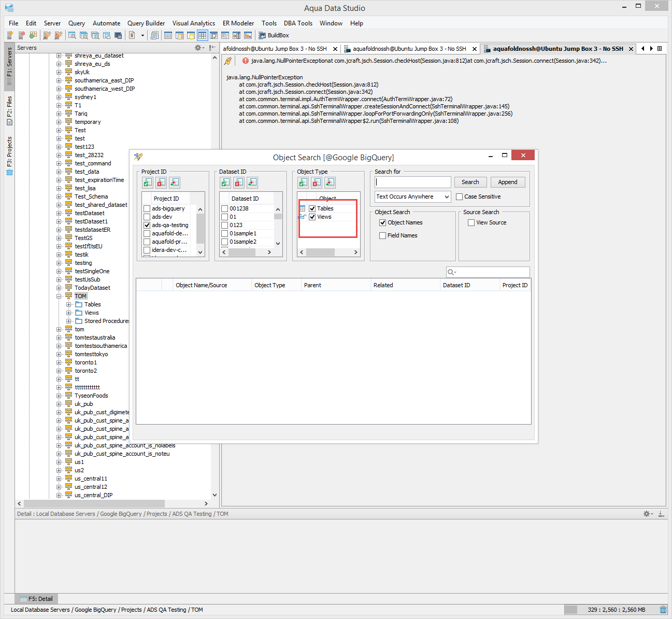The image size is (672, 619).
Task: Check all Object Types icon
Action: click(303, 182)
